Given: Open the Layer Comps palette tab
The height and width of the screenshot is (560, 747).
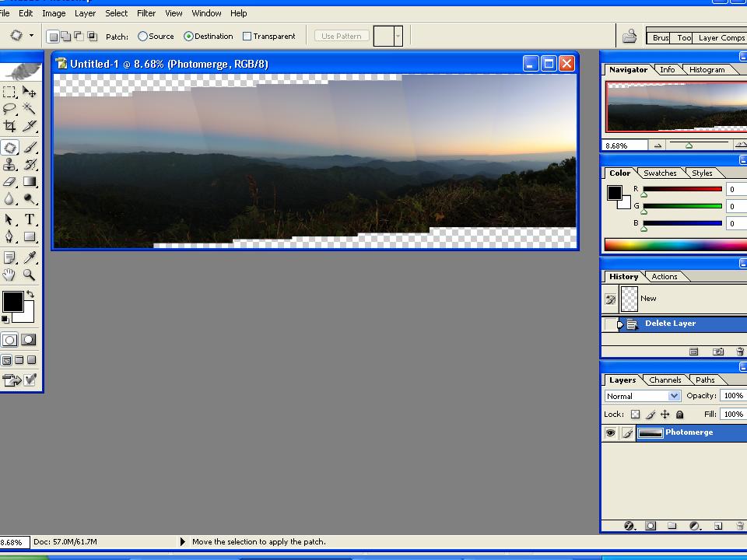Looking at the screenshot, I should click(721, 37).
